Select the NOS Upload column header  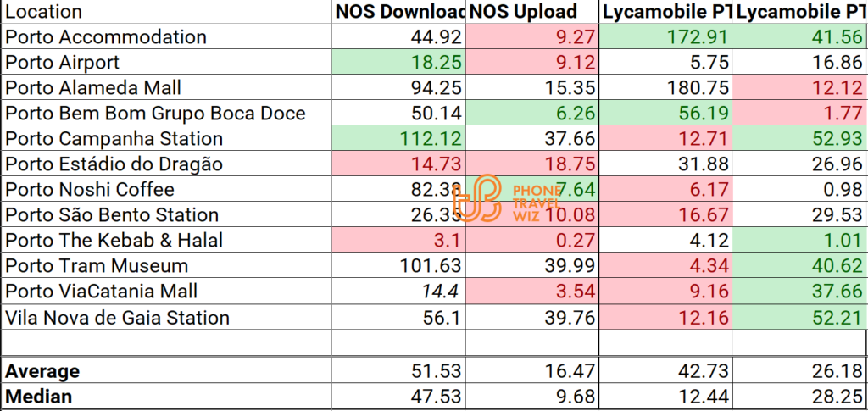532,12
